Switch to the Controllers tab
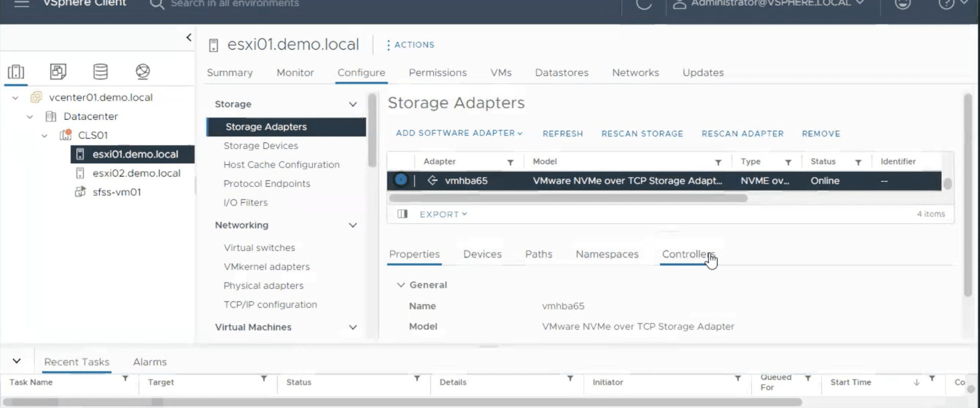The image size is (980, 408). [688, 254]
